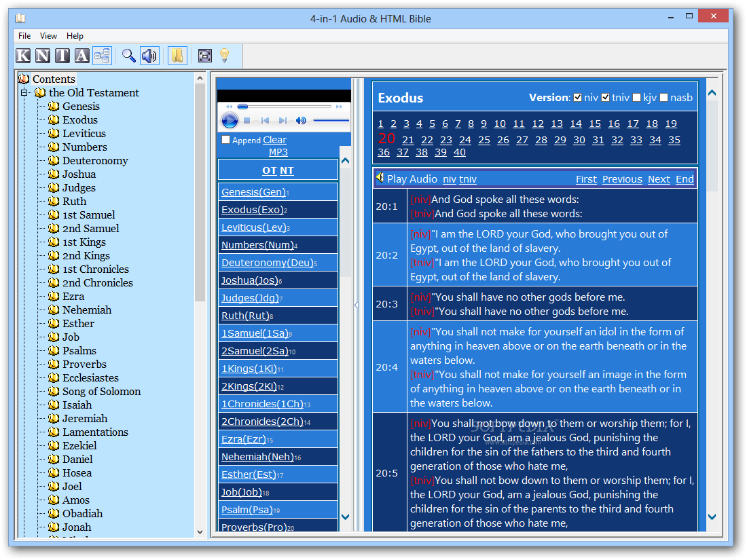Adjust the audio volume slider
This screenshot has width=747, height=560.
point(331,120)
